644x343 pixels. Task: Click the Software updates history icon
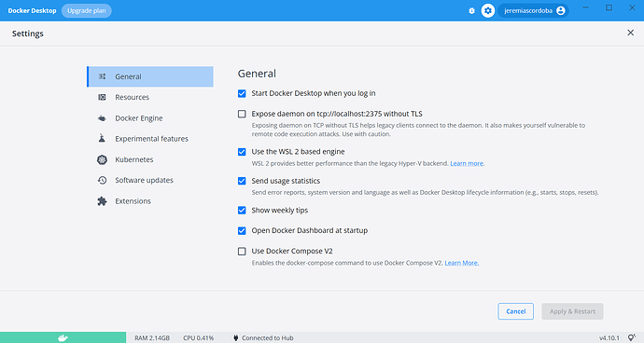[x=103, y=180]
